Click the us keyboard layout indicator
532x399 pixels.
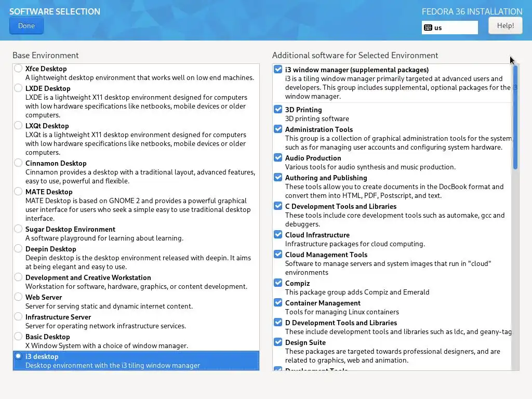pos(449,28)
